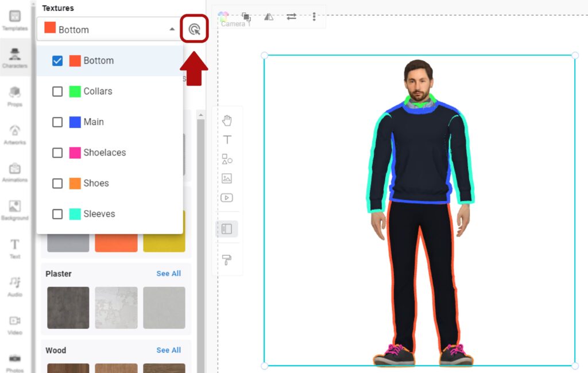Click the eyedropper picker beside the Textures dropdown
This screenshot has width=588, height=373.
[194, 29]
